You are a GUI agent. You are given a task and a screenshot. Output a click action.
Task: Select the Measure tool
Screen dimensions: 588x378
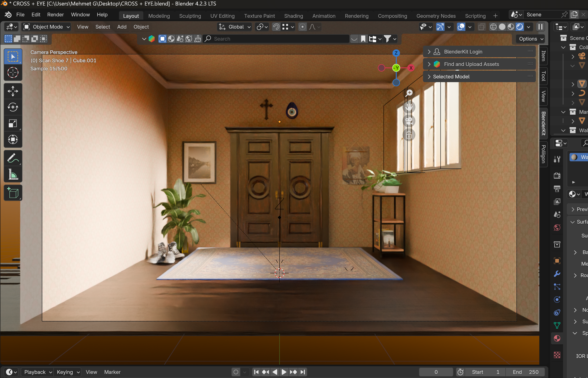(x=13, y=174)
